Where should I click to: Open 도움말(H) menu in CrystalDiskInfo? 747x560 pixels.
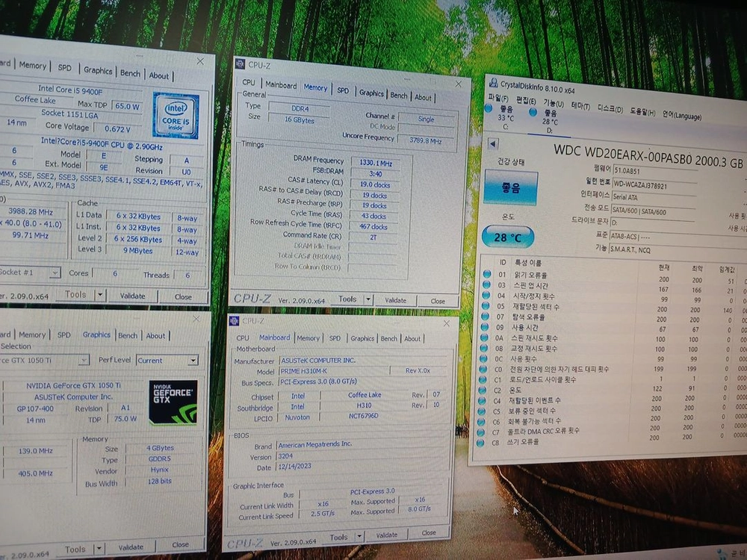(x=642, y=113)
